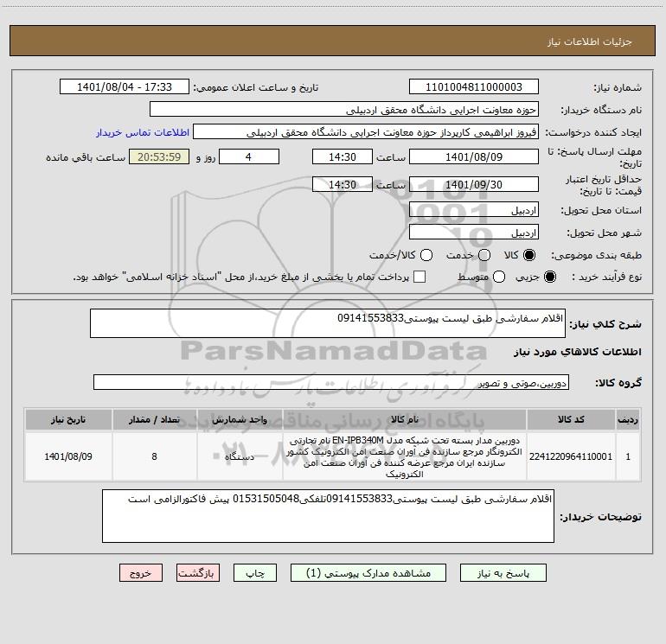Click the استان محل تحویل field اردبیل
The width and height of the screenshot is (666, 644).
[474, 210]
